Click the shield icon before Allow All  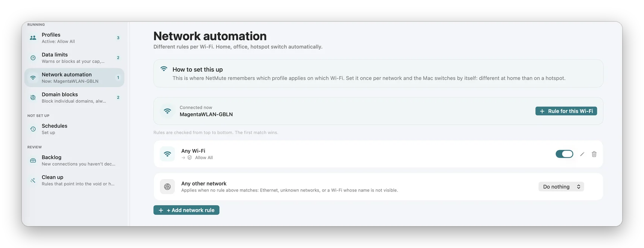190,158
